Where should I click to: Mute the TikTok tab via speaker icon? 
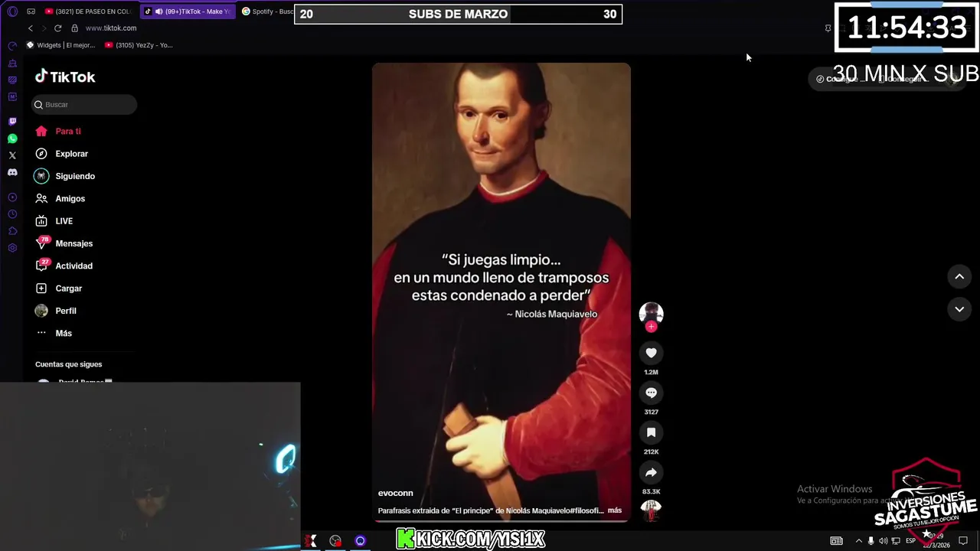(x=158, y=11)
